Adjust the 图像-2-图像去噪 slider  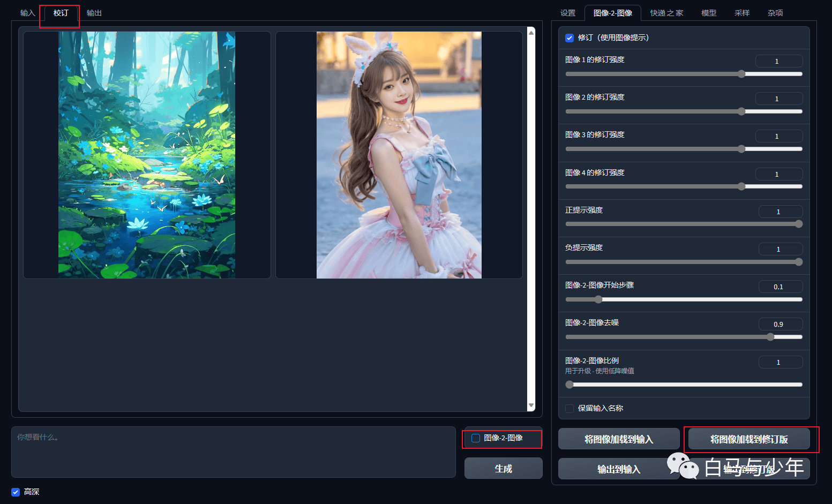click(x=684, y=337)
